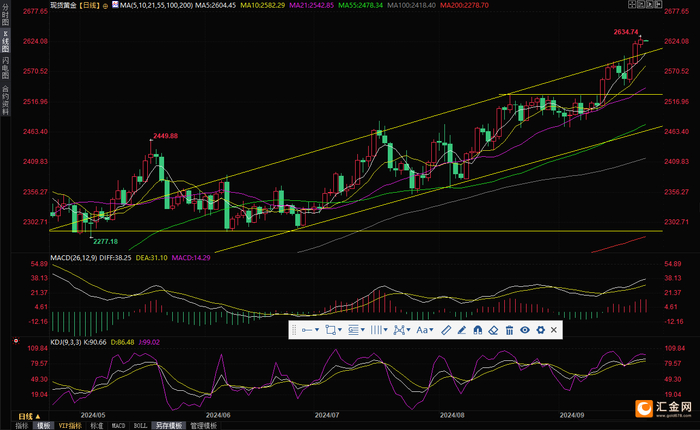
Task: Switch to the 分时图 side tab
Action: tap(5, 14)
